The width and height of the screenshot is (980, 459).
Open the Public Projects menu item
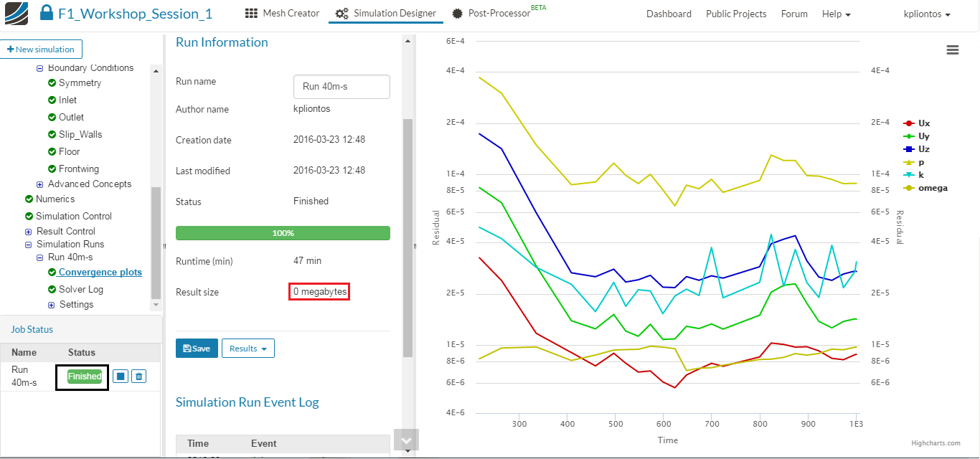point(736,14)
